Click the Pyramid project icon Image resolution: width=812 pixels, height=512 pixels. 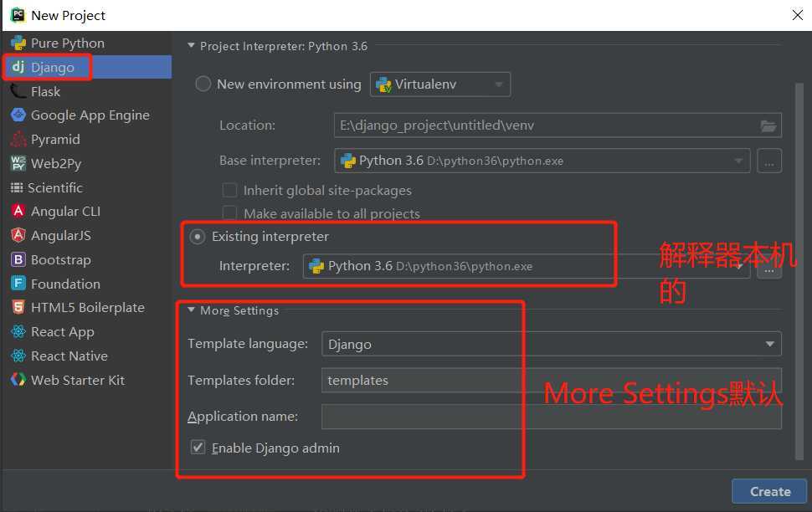point(18,139)
